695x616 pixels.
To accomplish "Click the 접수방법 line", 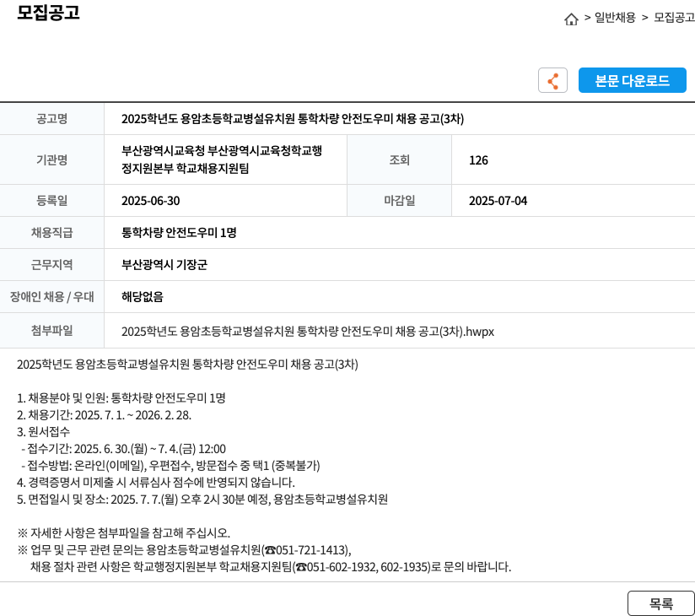I will [170, 465].
